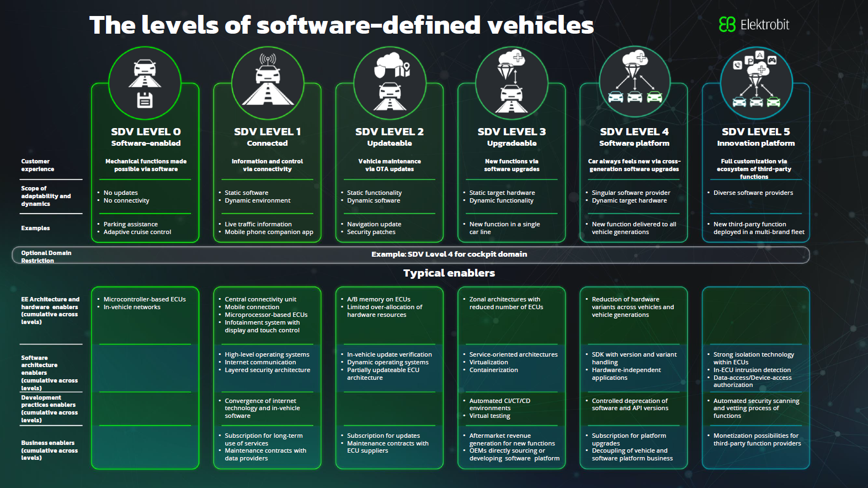Click the floppy disk symbol under the Level 0 car
This screenshot has width=868, height=488.
coord(145,100)
